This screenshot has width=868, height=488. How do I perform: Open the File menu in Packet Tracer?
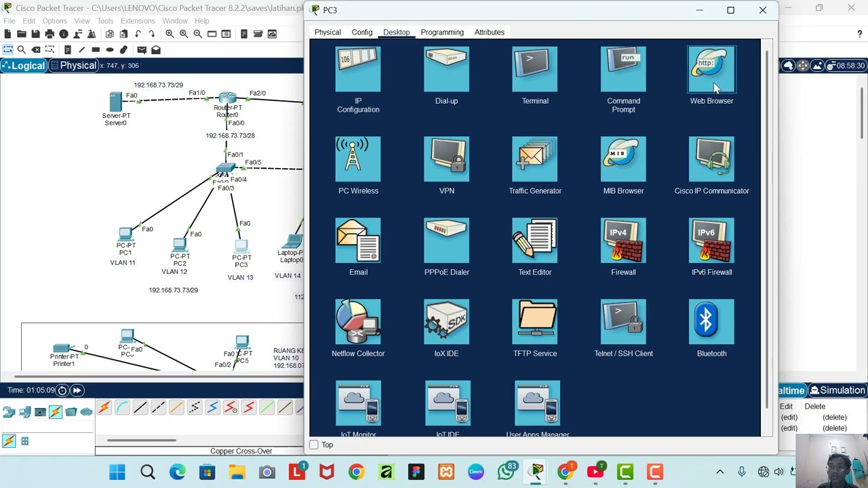click(x=9, y=21)
